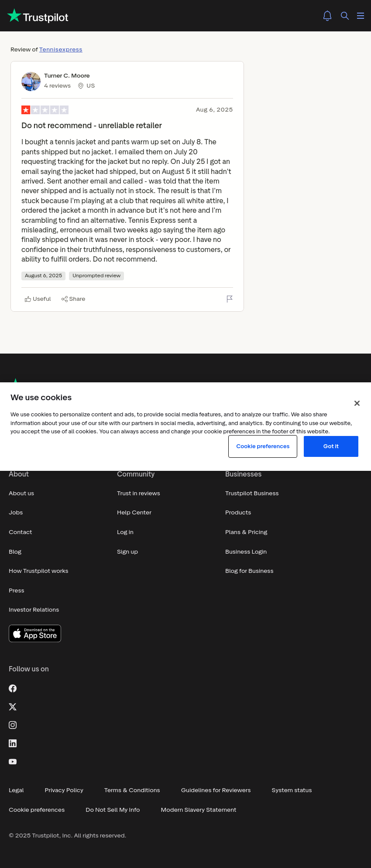Open the Jobs footer link
371x868 pixels.
(x=16, y=513)
